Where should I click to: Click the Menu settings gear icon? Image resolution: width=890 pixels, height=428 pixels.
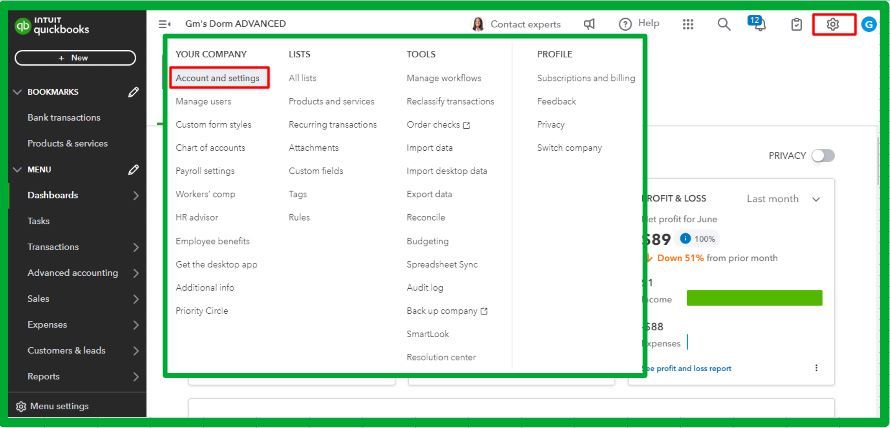pos(21,406)
